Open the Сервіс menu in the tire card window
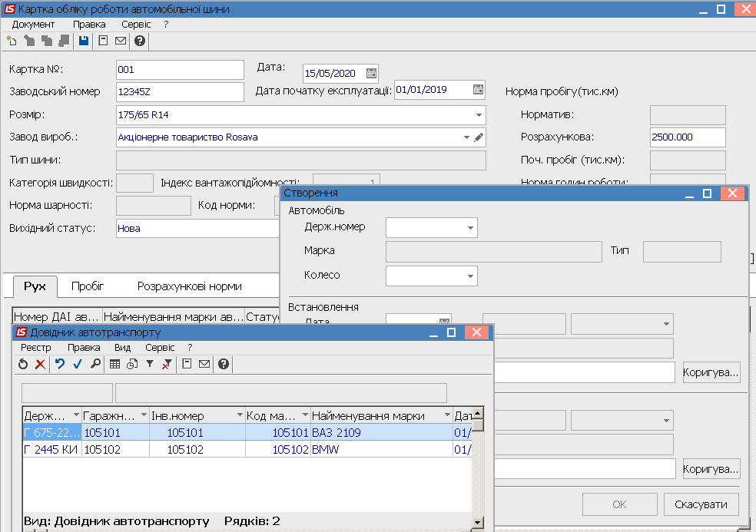The image size is (756, 532). (136, 25)
